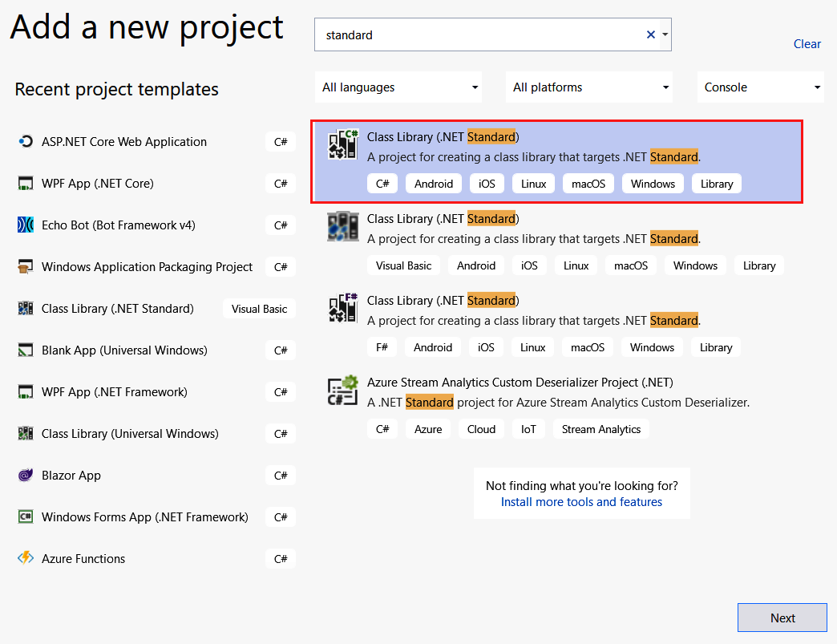Click Install more tools and features

(581, 502)
